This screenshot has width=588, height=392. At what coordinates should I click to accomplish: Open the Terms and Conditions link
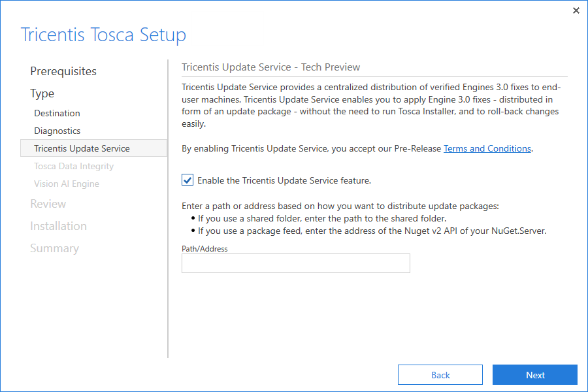pos(487,148)
